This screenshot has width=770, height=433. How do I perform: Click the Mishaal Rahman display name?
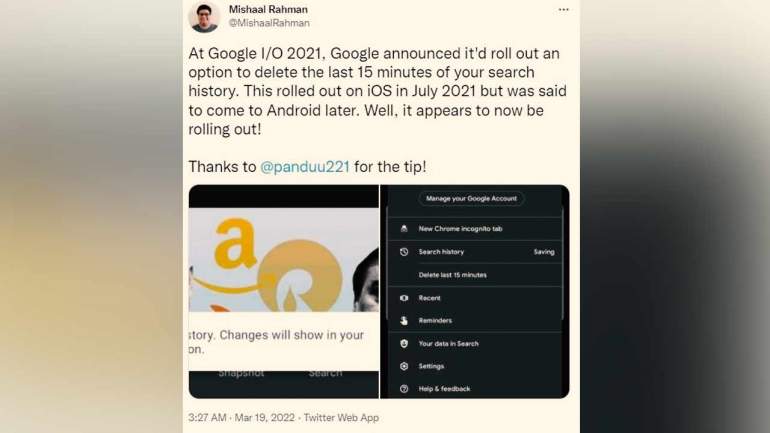[x=269, y=9]
